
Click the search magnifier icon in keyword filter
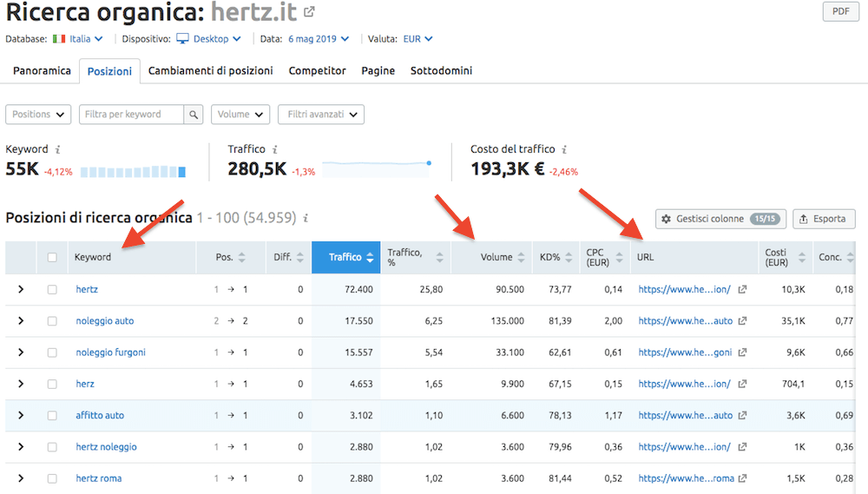(194, 115)
